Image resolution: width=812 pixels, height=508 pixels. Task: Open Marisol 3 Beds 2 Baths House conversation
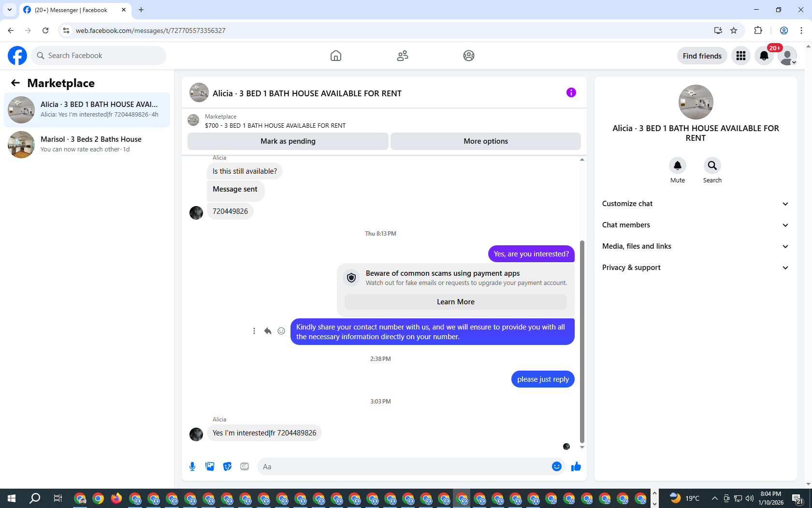click(x=87, y=145)
